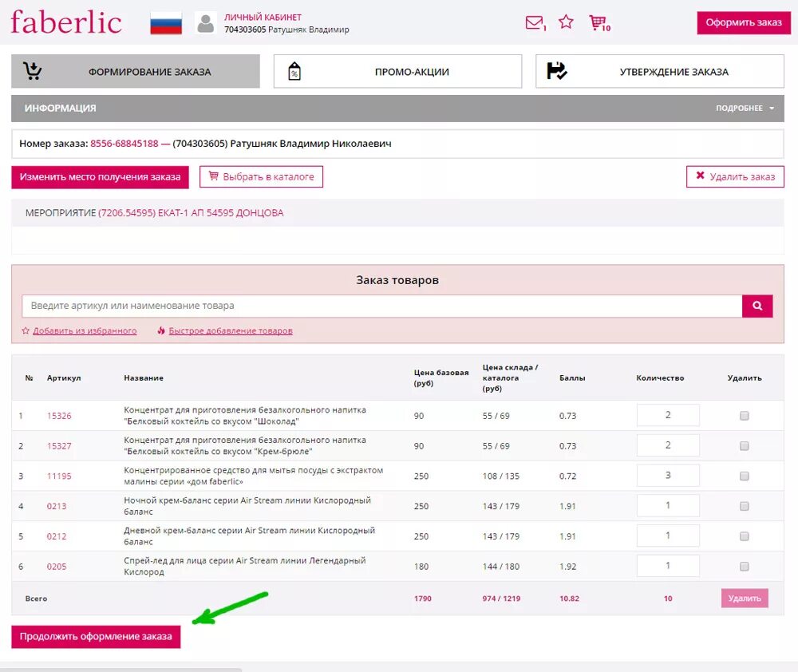
Task: Click the basket icon on Выбрать в каталоге
Action: 214,176
